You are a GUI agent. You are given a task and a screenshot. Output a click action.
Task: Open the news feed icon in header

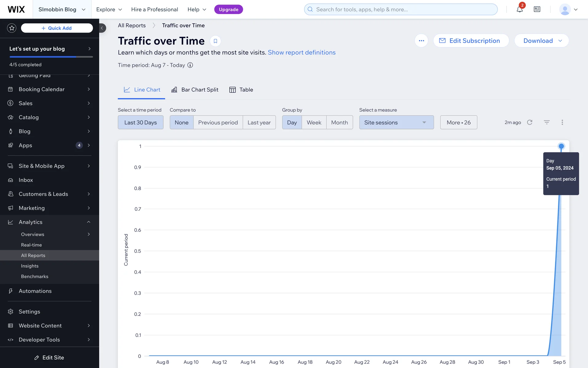click(x=537, y=10)
